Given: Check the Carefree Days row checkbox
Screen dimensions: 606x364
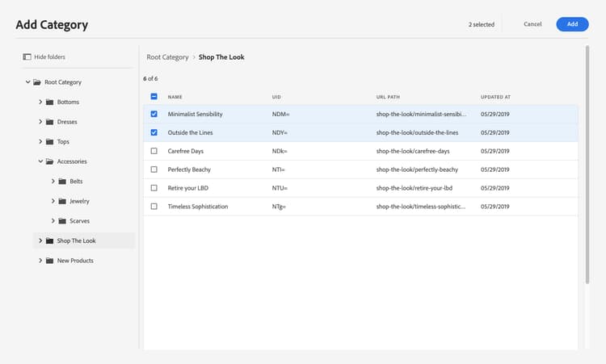Looking at the screenshot, I should click(x=154, y=151).
